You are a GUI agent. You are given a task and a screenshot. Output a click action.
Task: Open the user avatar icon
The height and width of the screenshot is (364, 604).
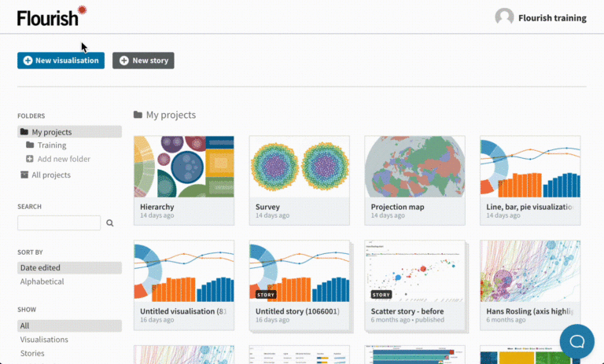pos(504,17)
